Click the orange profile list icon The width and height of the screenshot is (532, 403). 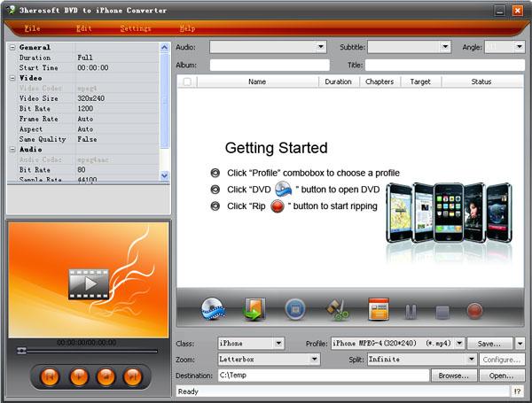click(x=379, y=309)
